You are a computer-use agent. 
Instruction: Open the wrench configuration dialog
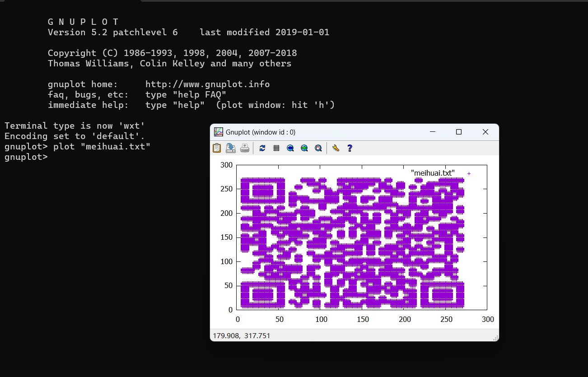coord(336,148)
